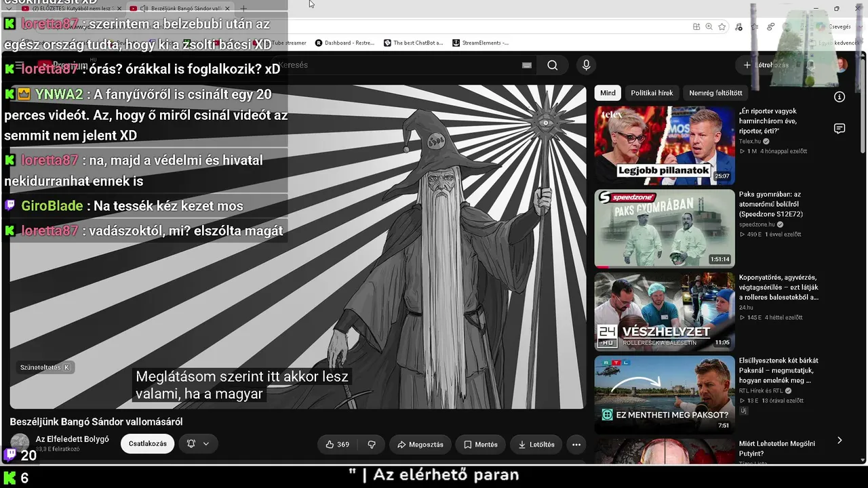Dislike the video with thumbs-down
Image resolution: width=868 pixels, height=488 pixels.
(x=372, y=445)
